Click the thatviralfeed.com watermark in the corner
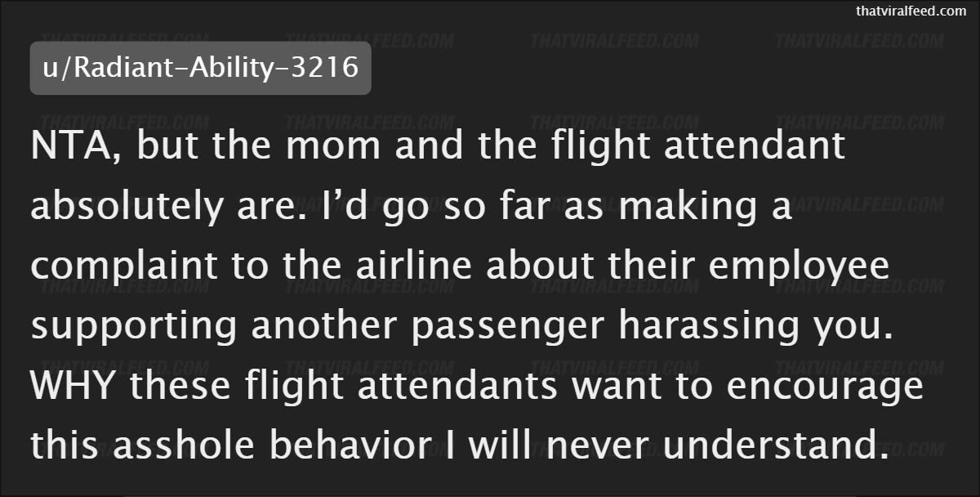980x497 pixels. 911,11
